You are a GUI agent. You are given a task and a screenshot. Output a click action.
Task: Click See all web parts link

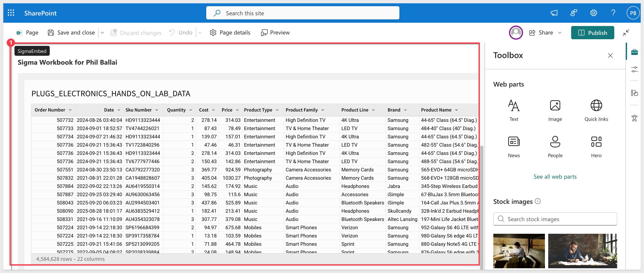(x=555, y=177)
